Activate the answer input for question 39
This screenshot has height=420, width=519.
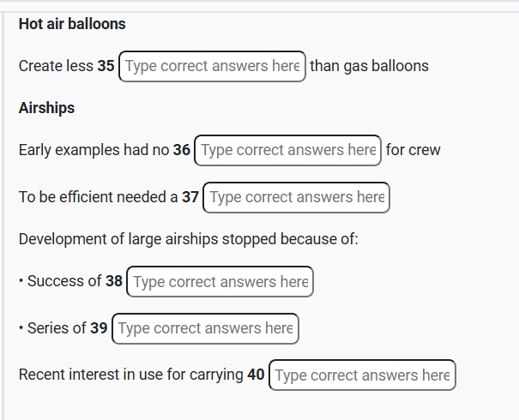205,328
